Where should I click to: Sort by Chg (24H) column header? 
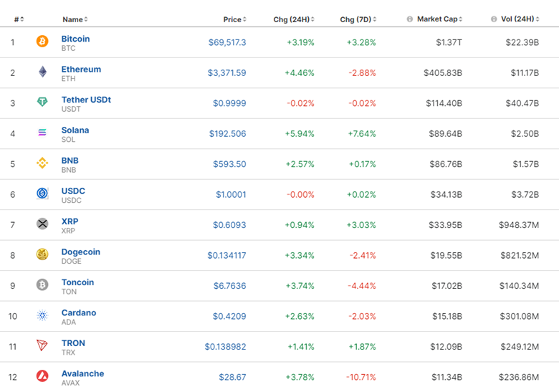(x=294, y=19)
